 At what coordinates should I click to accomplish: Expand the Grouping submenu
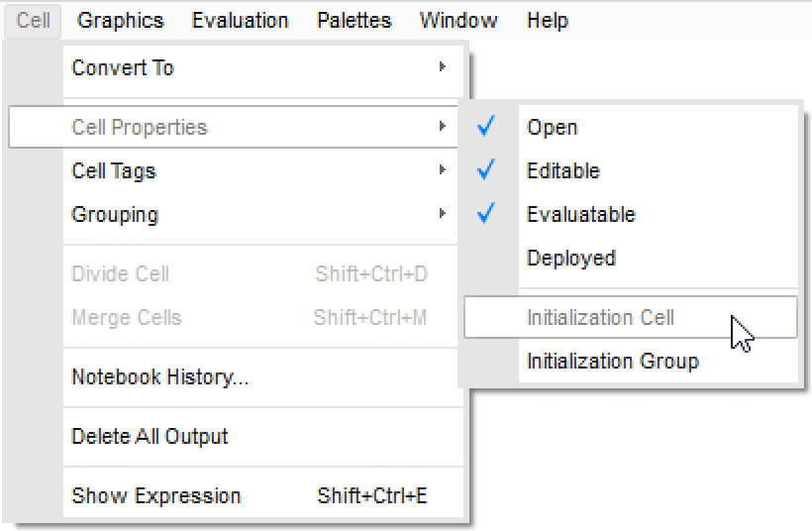tap(115, 215)
